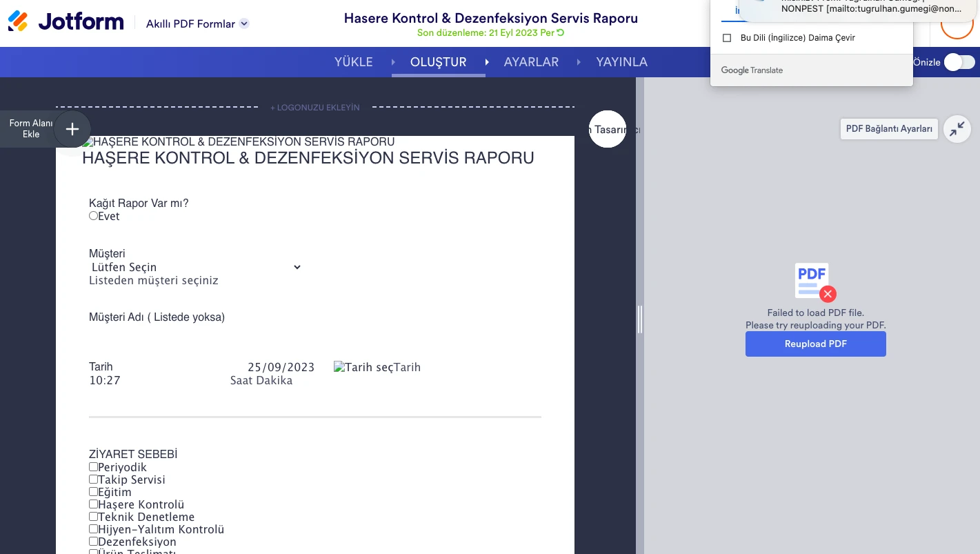Open PDF Bağlantı Ayarları

(x=889, y=128)
